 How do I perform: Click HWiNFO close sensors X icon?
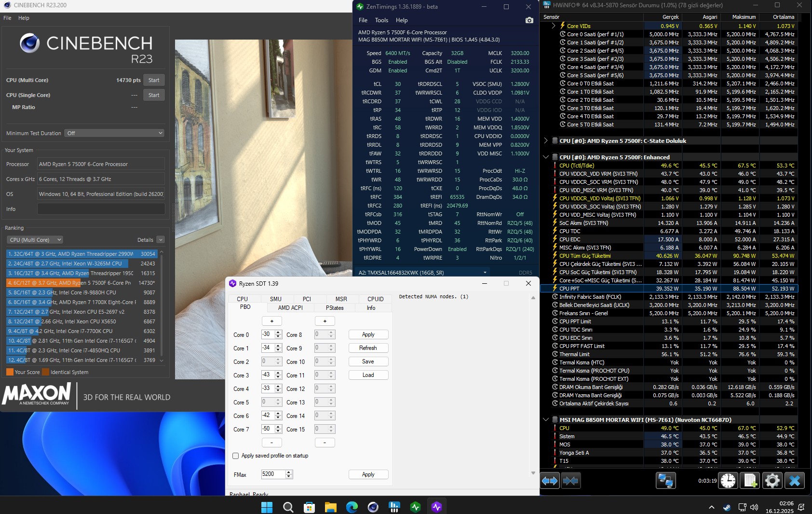794,481
